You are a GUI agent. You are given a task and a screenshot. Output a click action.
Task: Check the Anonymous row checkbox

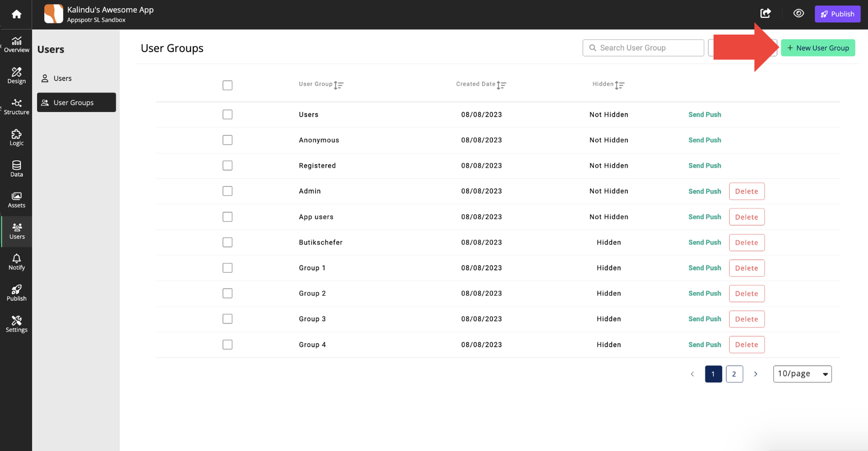point(227,140)
